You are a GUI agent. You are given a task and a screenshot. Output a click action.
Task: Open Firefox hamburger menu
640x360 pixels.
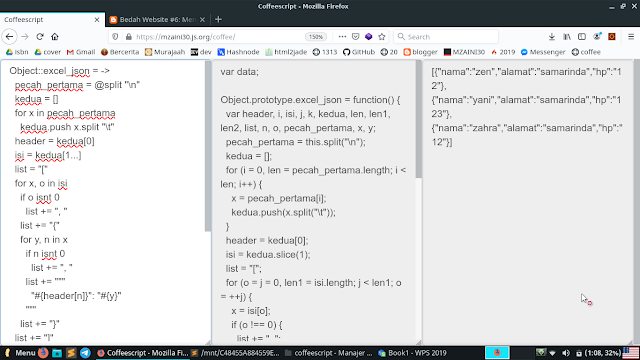pos(631,37)
